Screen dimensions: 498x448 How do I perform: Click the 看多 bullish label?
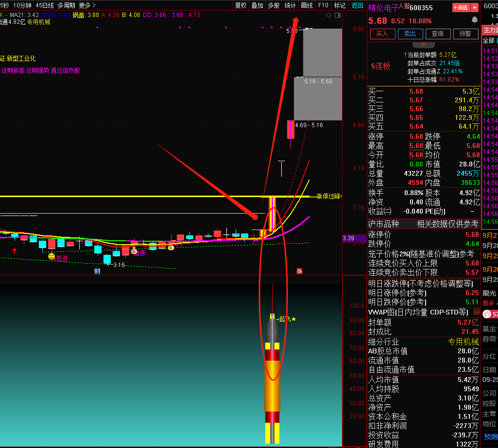tap(488, 303)
